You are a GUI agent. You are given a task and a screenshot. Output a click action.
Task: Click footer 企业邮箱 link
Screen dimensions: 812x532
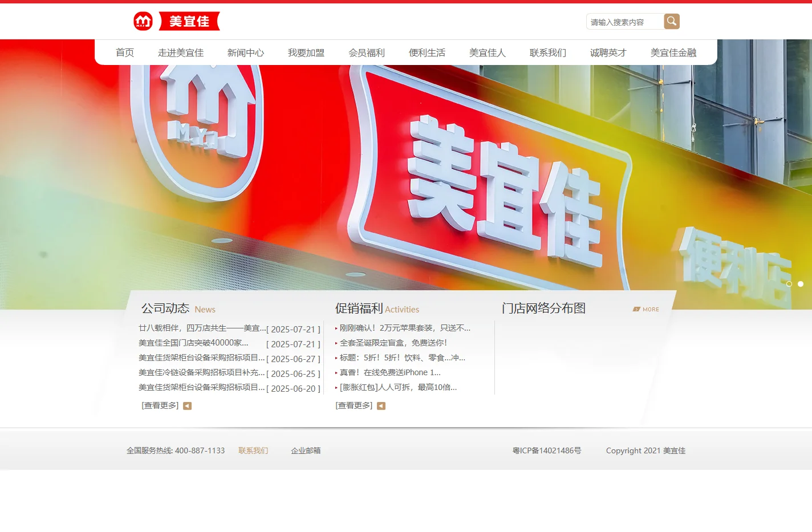point(306,450)
